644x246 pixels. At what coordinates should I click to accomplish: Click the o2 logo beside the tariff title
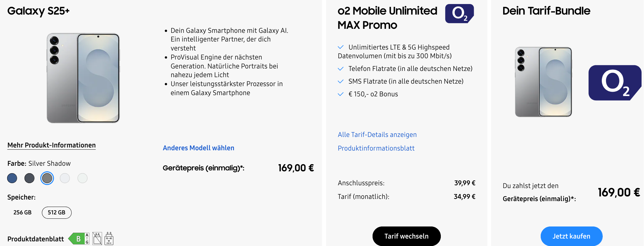[x=459, y=14]
